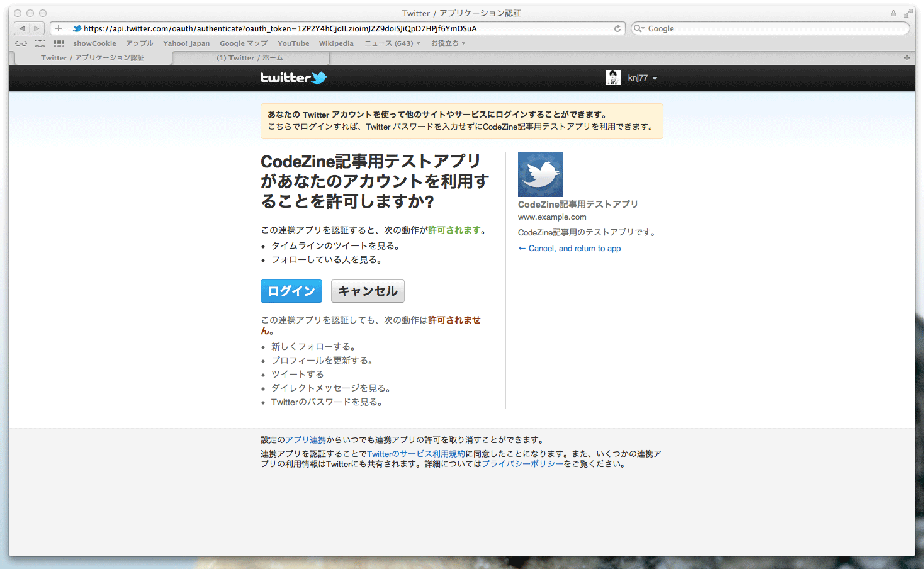The height and width of the screenshot is (569, 924).
Task: Click the Twitter logo in the header
Action: click(x=294, y=77)
